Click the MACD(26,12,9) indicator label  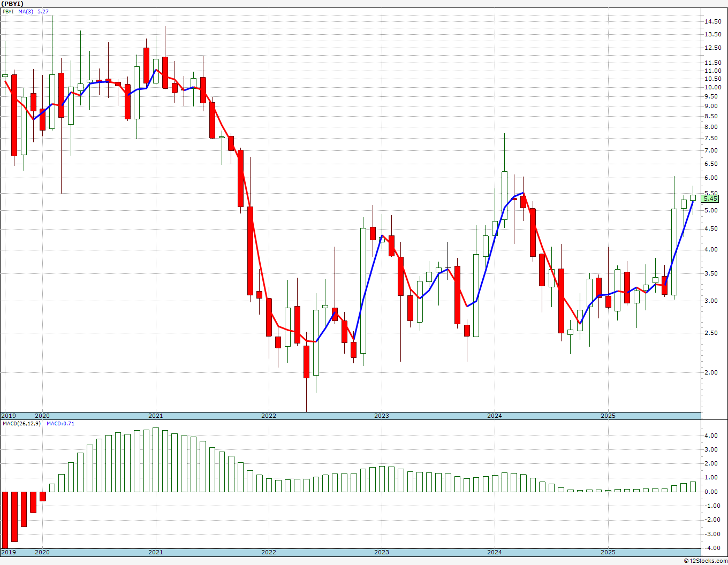pos(21,424)
